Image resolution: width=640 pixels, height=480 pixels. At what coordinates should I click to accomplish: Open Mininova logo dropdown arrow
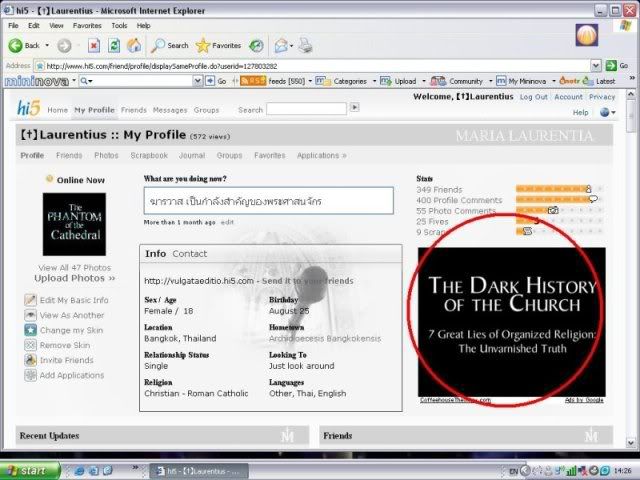[x=74, y=80]
